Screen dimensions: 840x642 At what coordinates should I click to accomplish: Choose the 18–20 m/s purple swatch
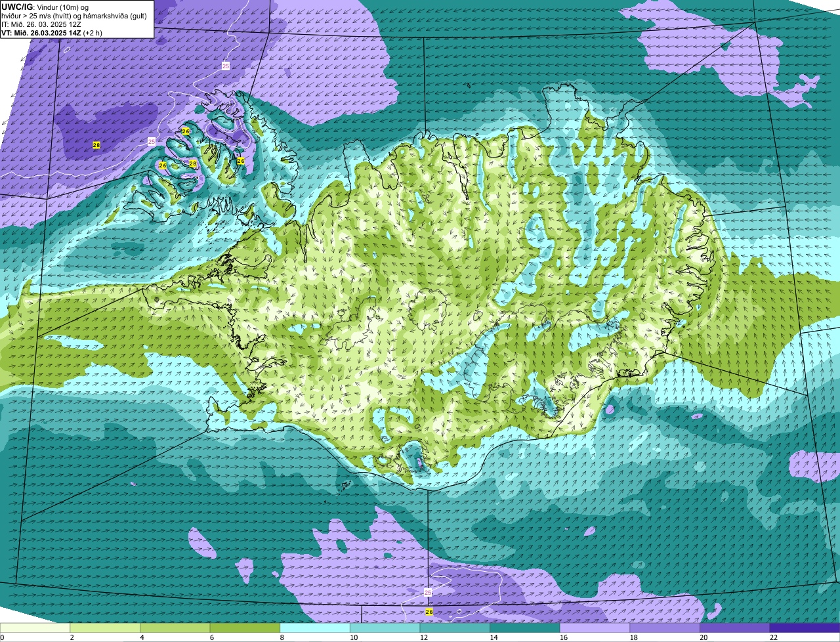point(665,628)
